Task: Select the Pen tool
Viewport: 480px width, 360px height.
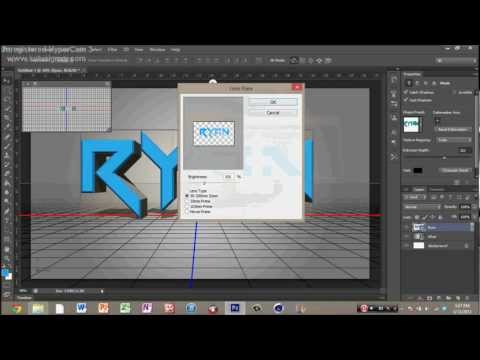Action: (x=7, y=211)
